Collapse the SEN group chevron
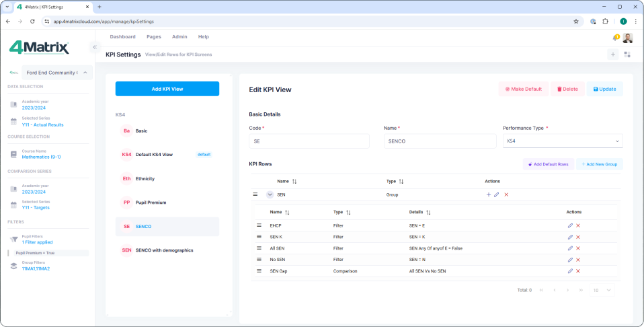 click(x=270, y=194)
